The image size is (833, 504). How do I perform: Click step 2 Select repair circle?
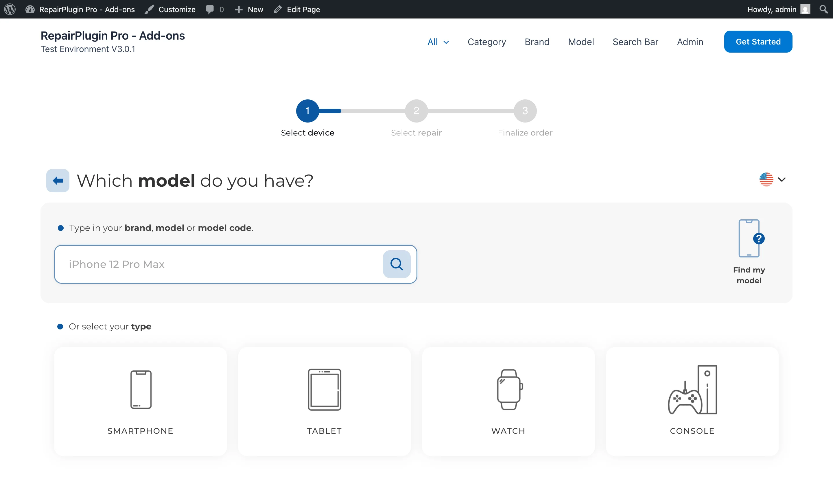tap(416, 111)
